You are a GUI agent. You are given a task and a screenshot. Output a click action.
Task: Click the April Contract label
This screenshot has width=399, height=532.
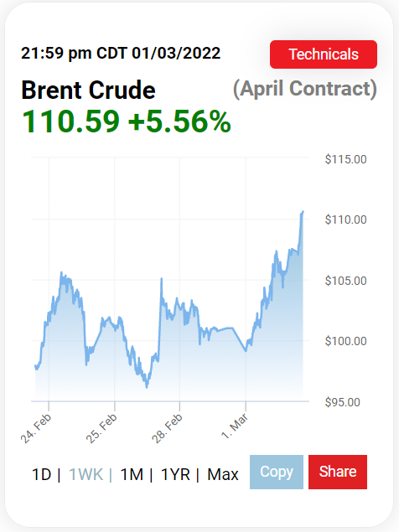coord(305,89)
